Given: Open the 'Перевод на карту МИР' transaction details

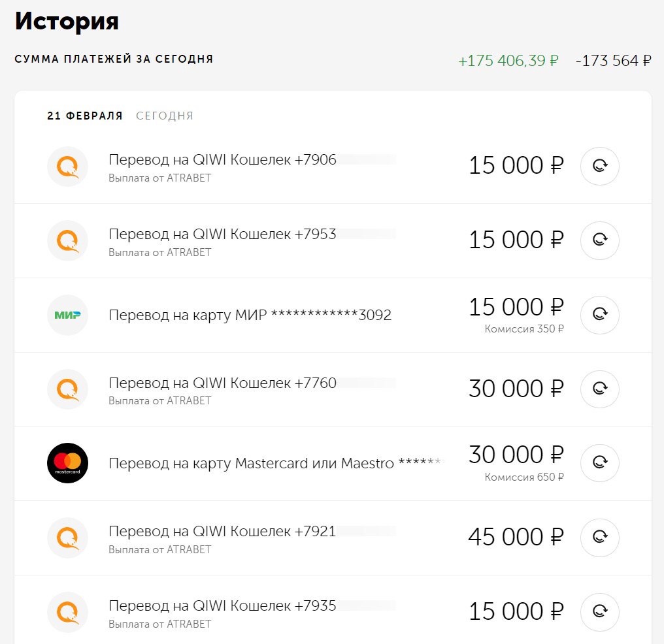Looking at the screenshot, I should (250, 315).
